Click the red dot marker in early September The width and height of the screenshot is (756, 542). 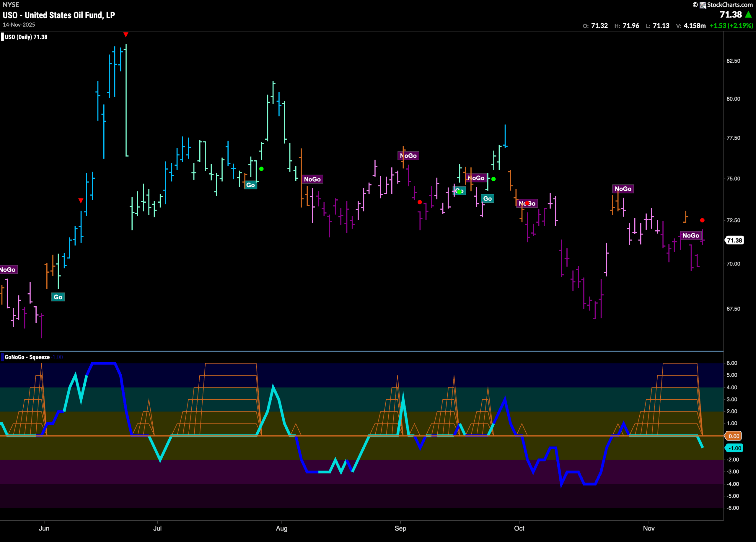420,202
